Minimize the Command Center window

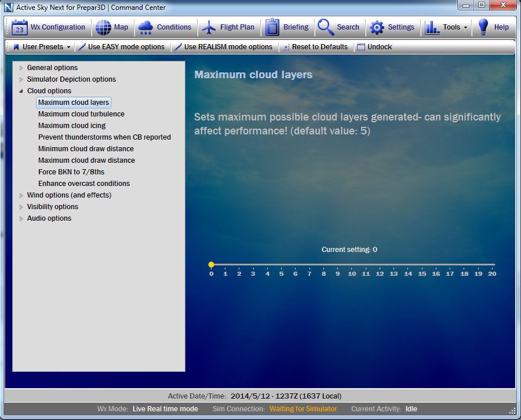click(x=466, y=5)
